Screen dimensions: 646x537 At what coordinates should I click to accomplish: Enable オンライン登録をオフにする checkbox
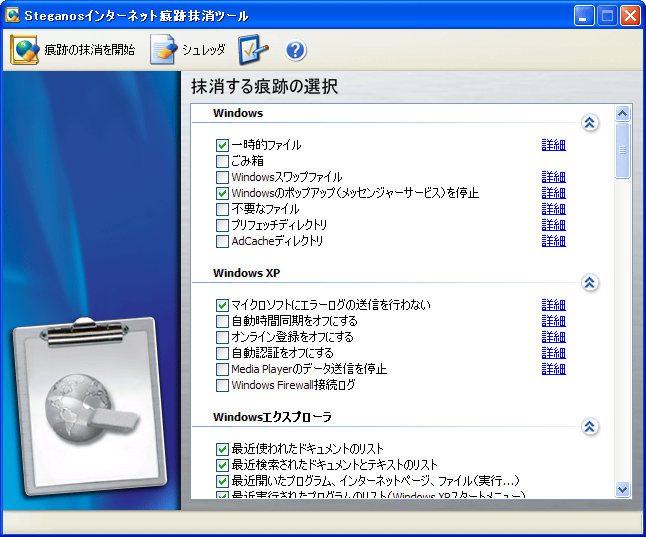coord(222,337)
